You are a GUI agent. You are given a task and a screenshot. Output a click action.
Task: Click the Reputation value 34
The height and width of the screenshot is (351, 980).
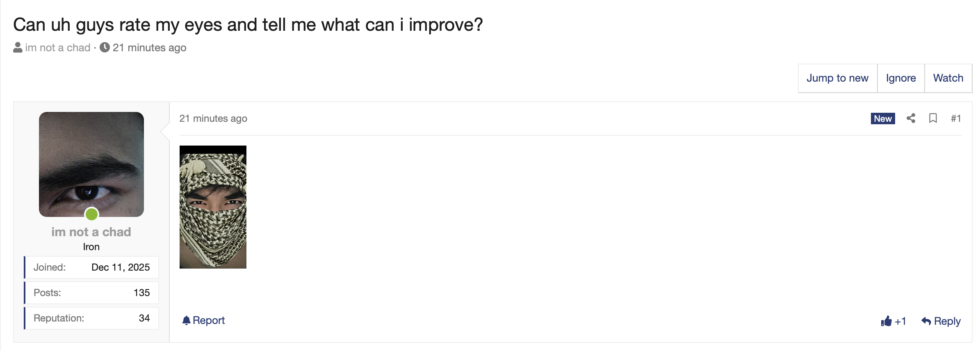[144, 318]
